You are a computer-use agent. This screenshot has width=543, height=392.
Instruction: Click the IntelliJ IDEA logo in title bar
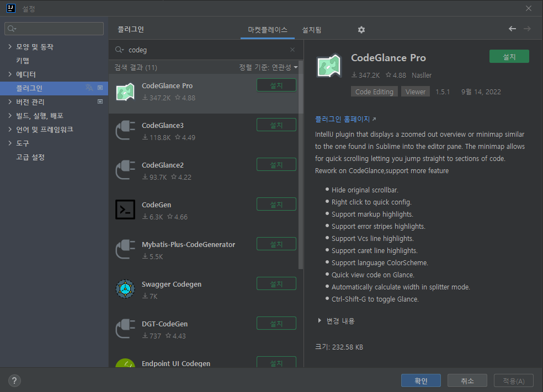click(10, 8)
